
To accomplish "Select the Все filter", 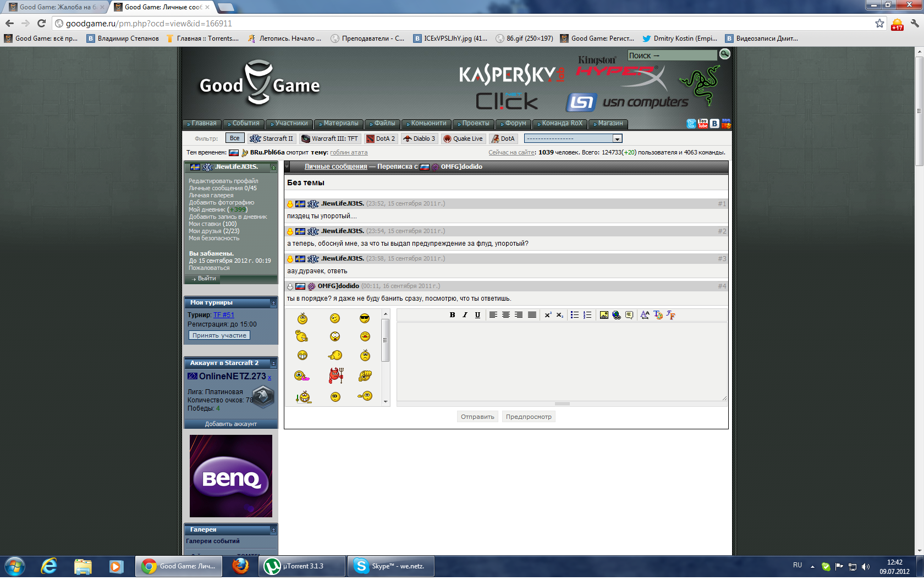I will 235,139.
